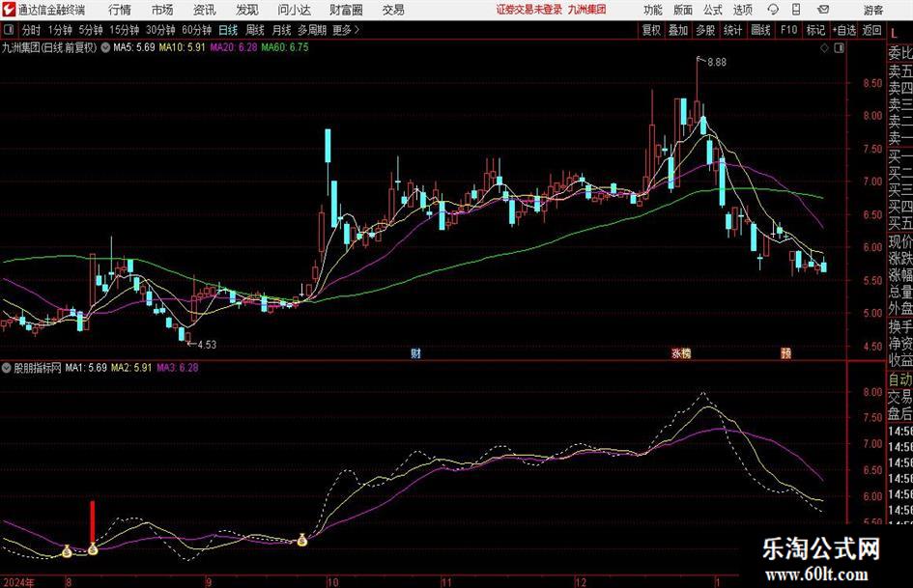Click the 8.88 high price label
913x588 pixels.
coord(717,63)
